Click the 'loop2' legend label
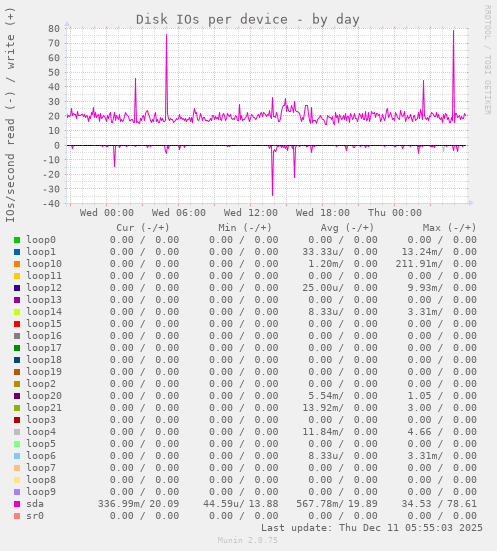The width and height of the screenshot is (497, 551). click(x=41, y=384)
